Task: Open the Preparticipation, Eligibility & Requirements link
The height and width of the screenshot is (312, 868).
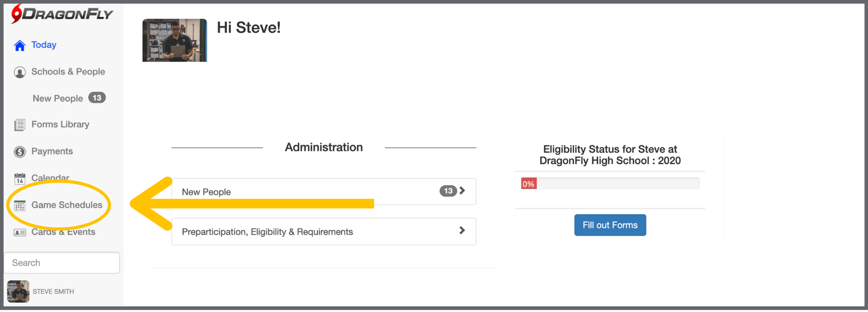Action: point(267,232)
